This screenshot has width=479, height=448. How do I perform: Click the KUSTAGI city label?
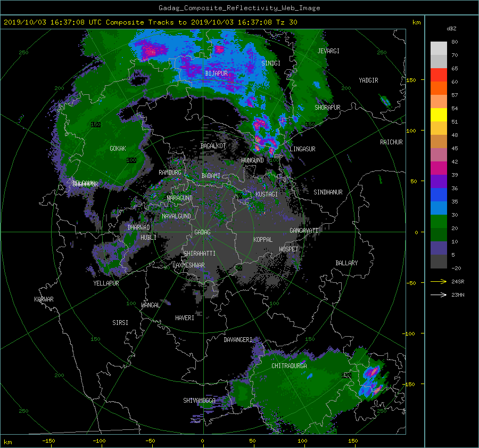coord(267,194)
